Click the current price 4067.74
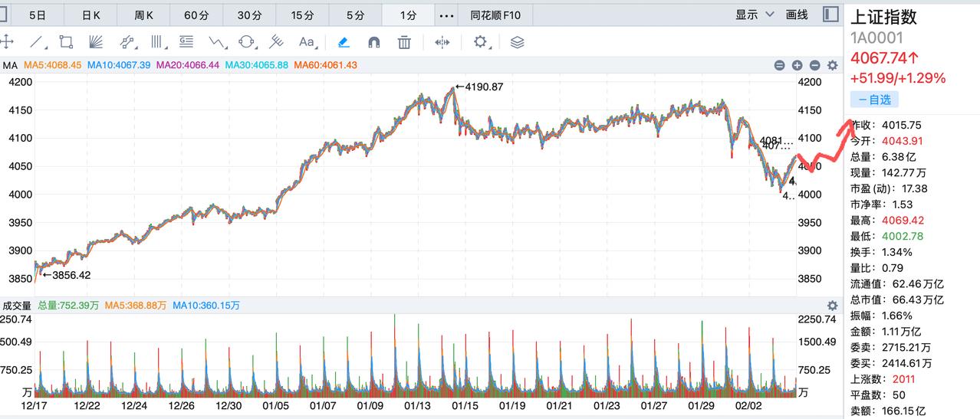 pos(886,58)
